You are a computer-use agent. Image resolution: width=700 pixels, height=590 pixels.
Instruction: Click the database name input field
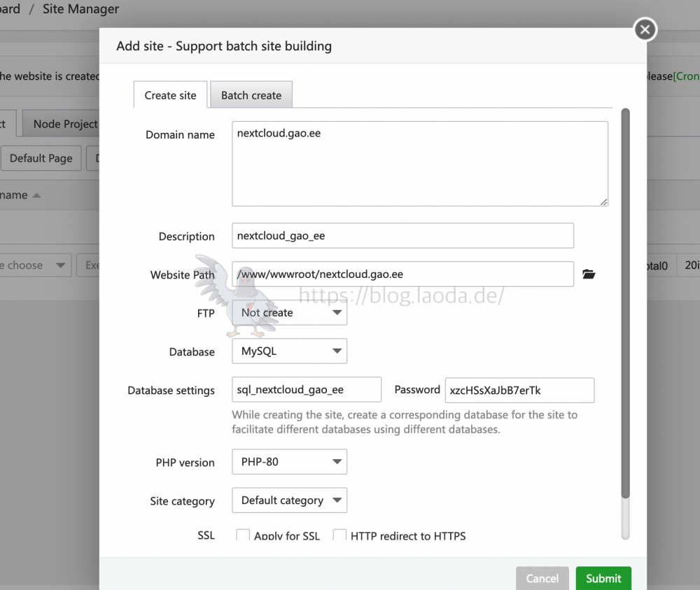pyautogui.click(x=306, y=390)
